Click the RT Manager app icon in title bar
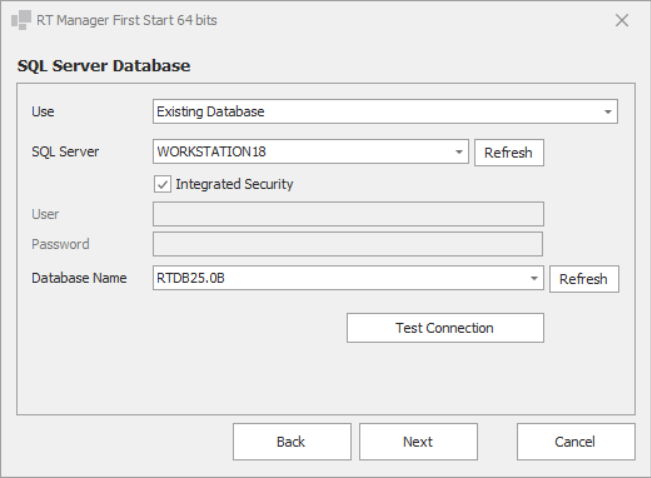 click(19, 20)
